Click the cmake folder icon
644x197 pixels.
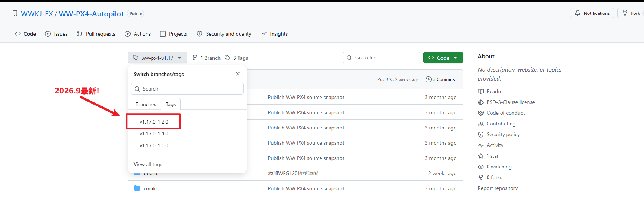click(x=137, y=188)
